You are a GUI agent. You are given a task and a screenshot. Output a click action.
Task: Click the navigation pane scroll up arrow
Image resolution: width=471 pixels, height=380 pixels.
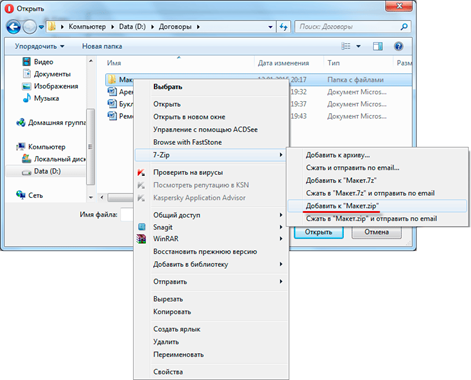pyautogui.click(x=91, y=61)
